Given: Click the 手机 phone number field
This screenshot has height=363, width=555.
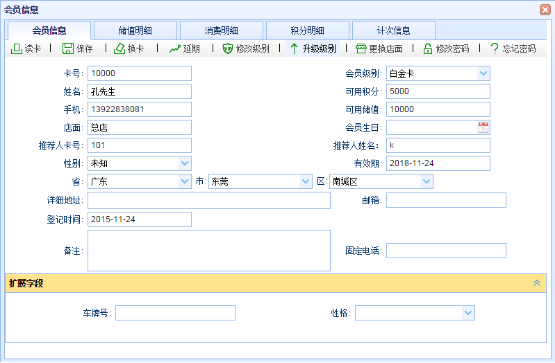Looking at the screenshot, I should (x=139, y=109).
